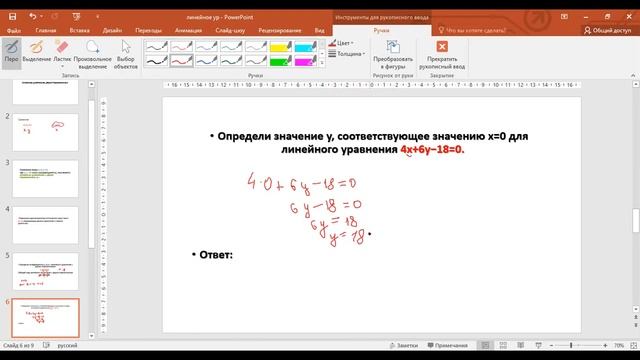Zoom out with minus button

551,345
